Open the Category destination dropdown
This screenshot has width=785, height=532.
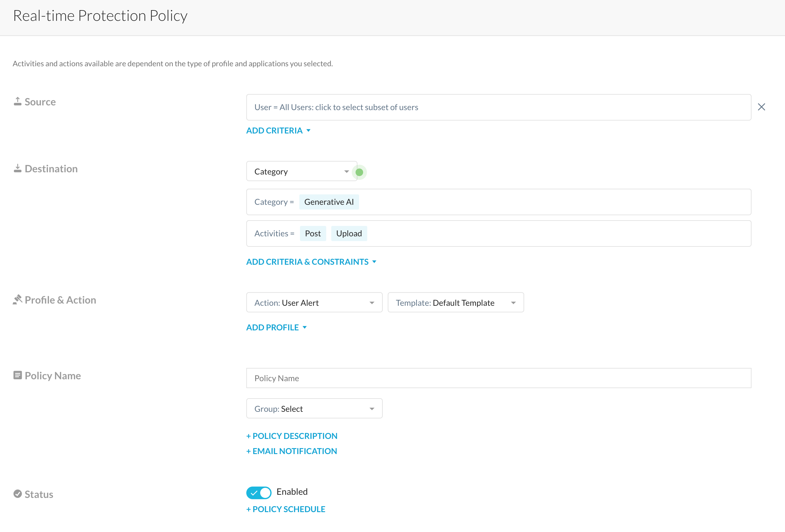pyautogui.click(x=301, y=171)
